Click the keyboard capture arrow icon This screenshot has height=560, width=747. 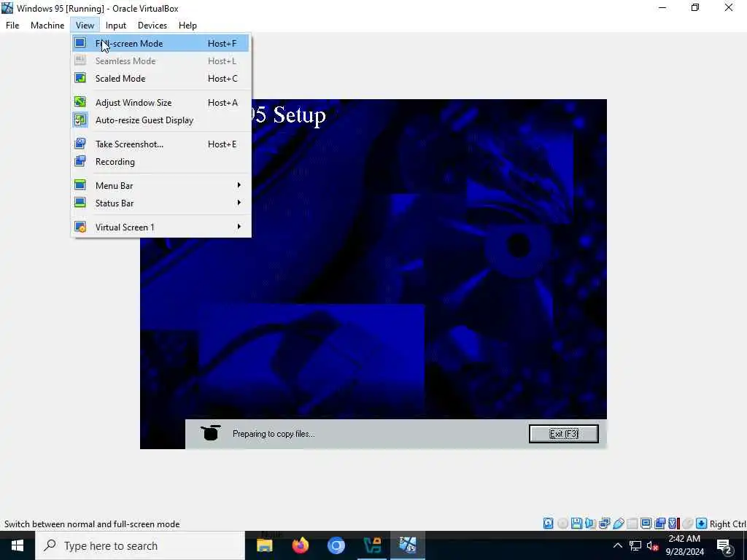click(x=701, y=524)
